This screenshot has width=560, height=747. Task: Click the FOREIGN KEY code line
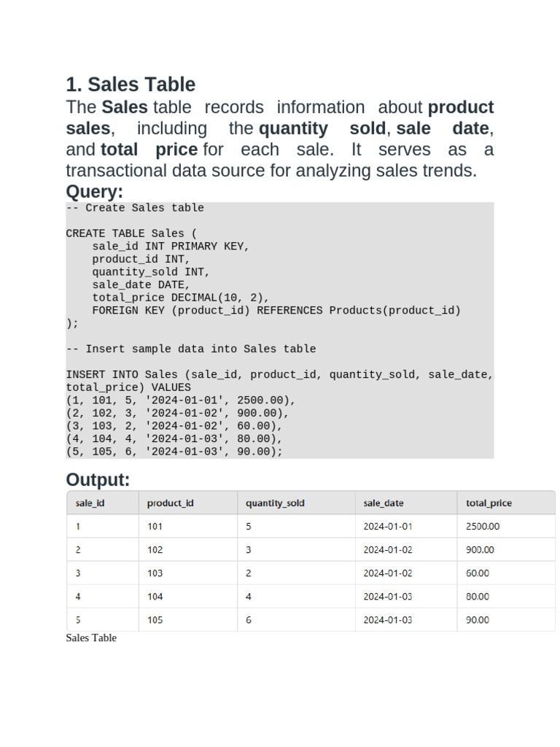[x=276, y=311]
